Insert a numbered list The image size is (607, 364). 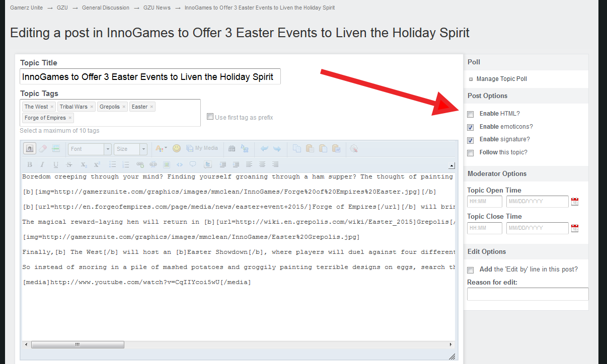pos(125,164)
